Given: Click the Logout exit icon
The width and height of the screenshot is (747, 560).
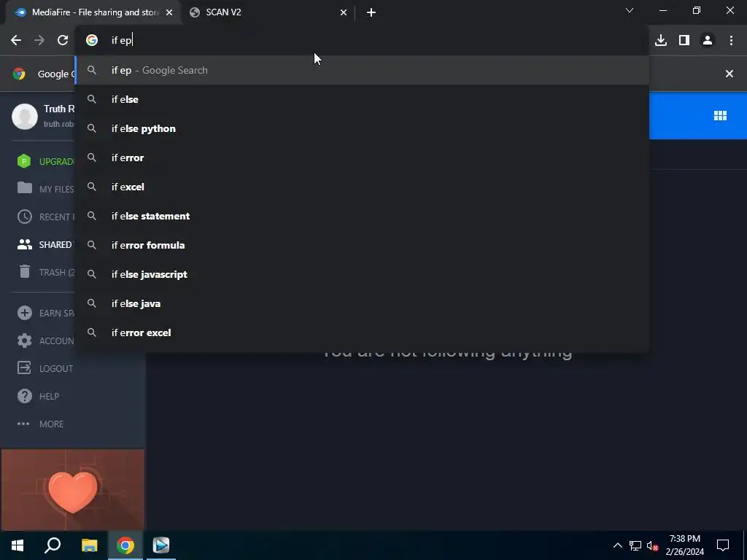Looking at the screenshot, I should click(24, 368).
